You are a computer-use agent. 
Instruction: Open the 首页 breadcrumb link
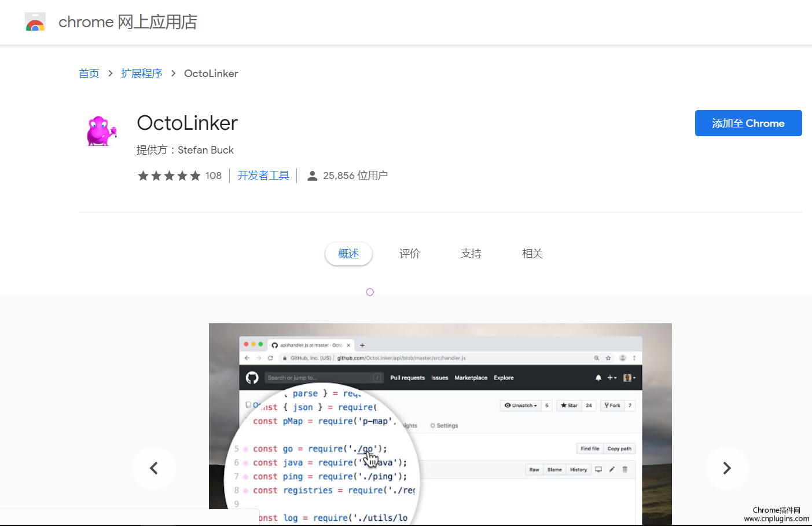point(89,74)
